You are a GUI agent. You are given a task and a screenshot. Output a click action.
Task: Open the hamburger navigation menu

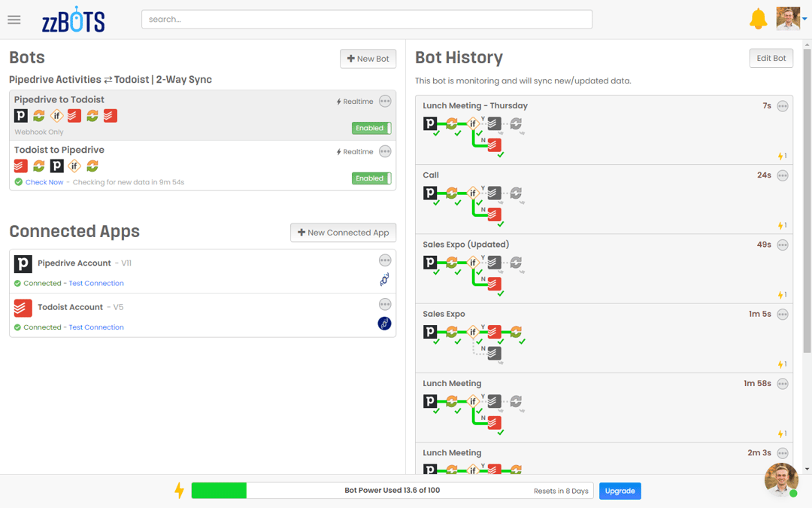pos(14,20)
